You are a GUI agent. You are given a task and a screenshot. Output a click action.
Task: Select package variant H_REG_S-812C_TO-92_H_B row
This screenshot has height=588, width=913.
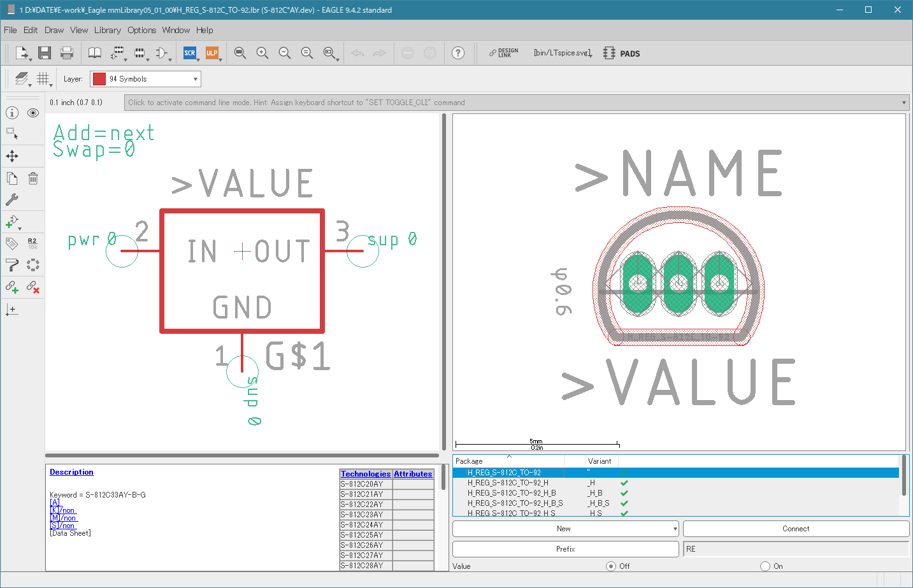675,493
